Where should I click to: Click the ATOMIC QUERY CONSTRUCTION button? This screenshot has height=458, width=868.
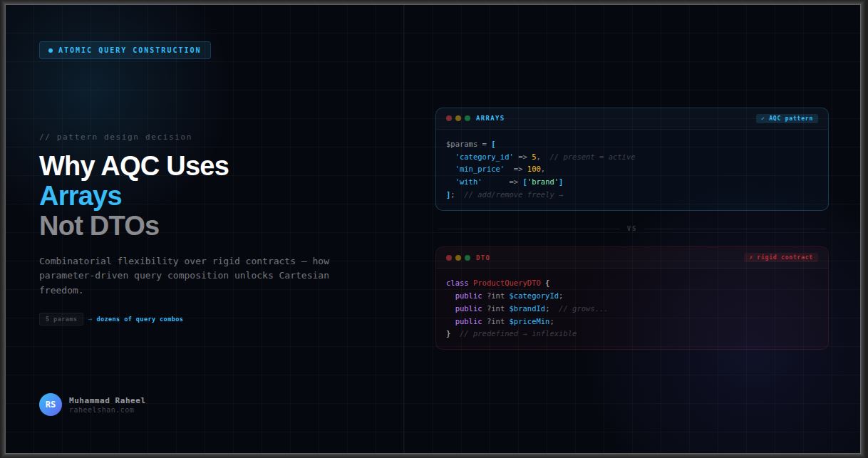[125, 50]
